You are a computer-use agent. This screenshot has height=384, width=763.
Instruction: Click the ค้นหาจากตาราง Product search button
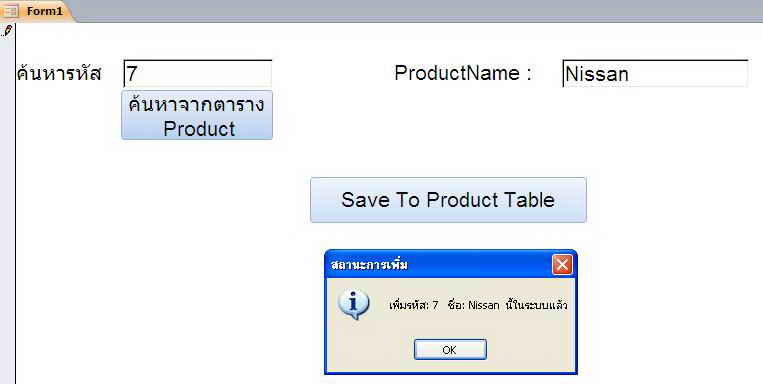pos(197,115)
